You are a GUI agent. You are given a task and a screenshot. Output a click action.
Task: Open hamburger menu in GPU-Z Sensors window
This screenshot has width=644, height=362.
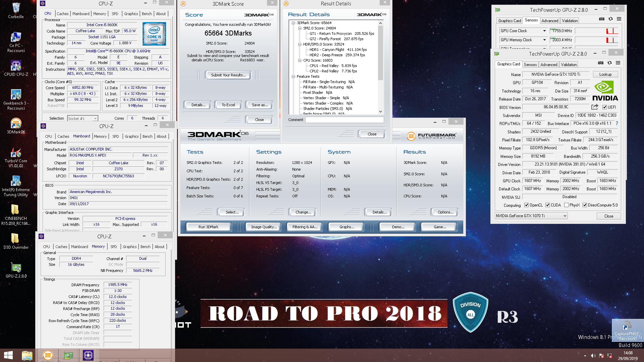pyautogui.click(x=619, y=19)
